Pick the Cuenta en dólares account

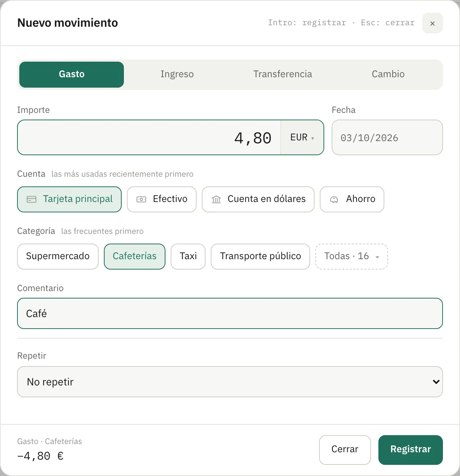click(x=258, y=199)
